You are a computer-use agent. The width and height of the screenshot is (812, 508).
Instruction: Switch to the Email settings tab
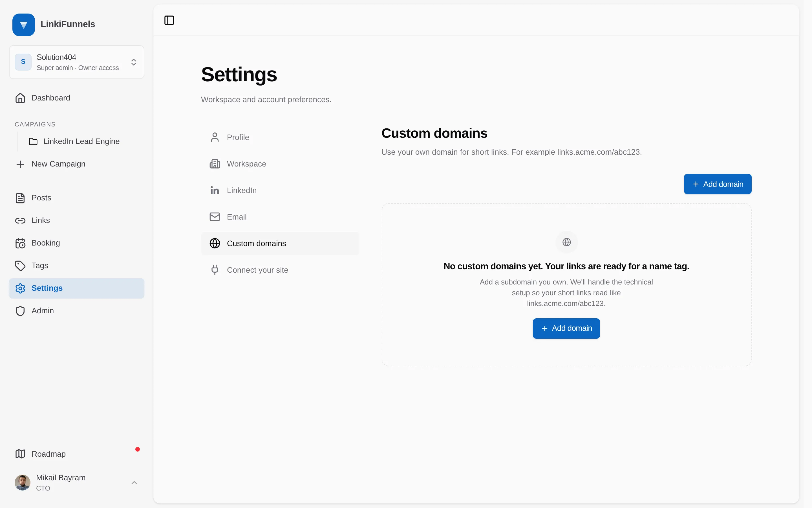click(280, 217)
